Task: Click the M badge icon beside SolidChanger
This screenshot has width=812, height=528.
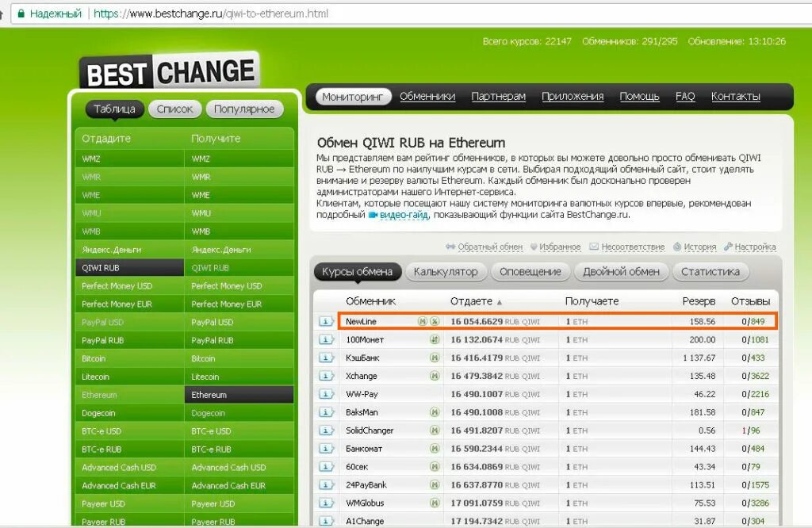Action: 435,430
